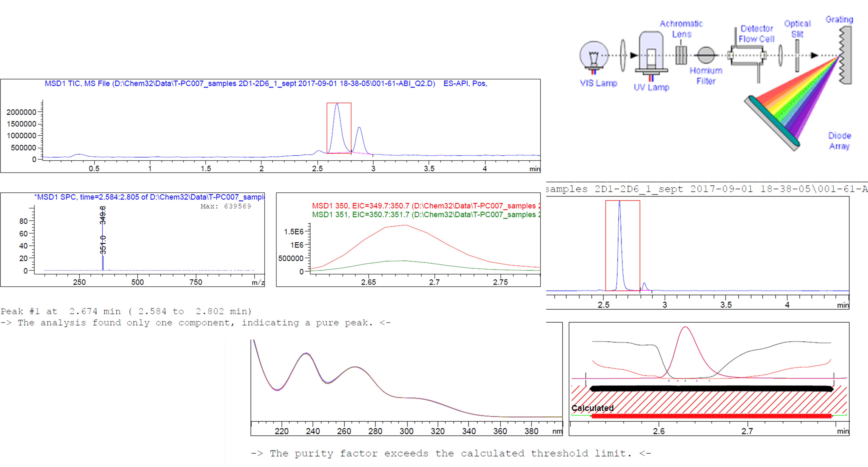
Task: Click the 351.0 peak label in spectrum
Action: coord(103,244)
